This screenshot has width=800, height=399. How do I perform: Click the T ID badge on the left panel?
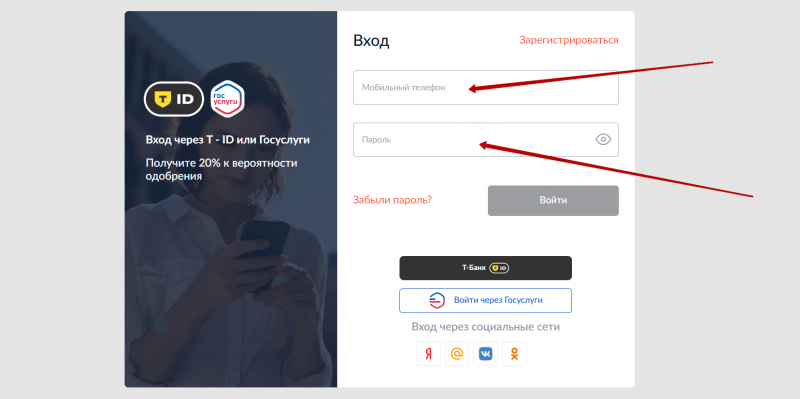(x=174, y=99)
